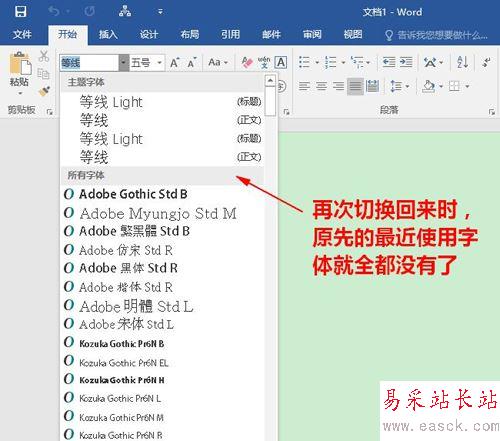Undo the last action
This screenshot has height=441, width=500.
54,12
